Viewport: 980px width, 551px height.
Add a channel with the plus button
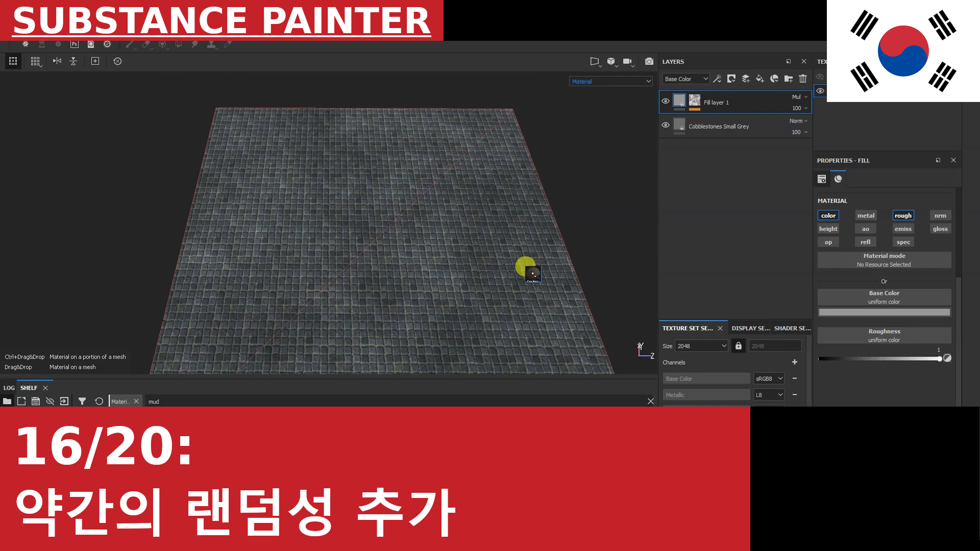click(x=795, y=362)
